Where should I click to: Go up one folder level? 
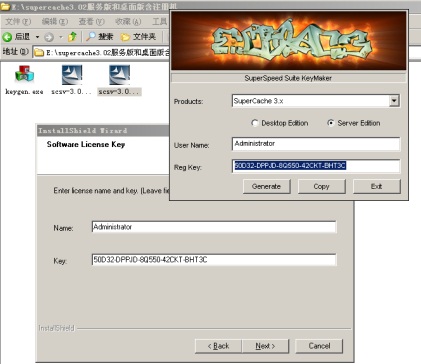pyautogui.click(x=72, y=37)
